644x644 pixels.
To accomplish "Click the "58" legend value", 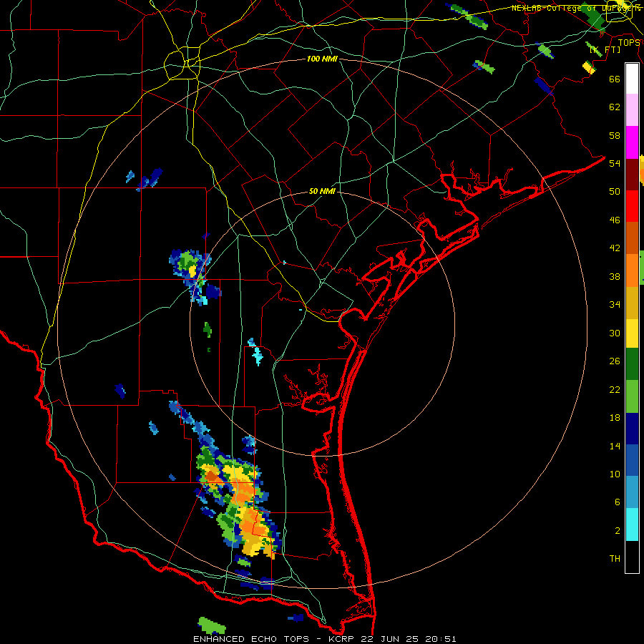I will pyautogui.click(x=615, y=135).
